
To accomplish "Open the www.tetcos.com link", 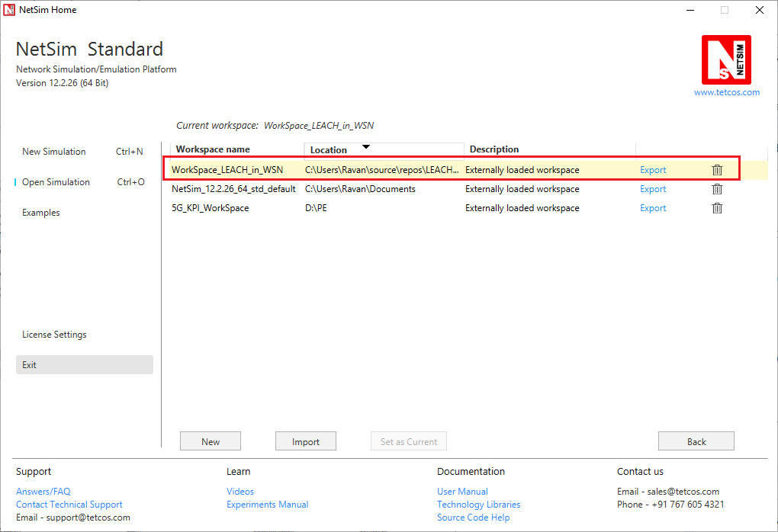I will tap(726, 92).
